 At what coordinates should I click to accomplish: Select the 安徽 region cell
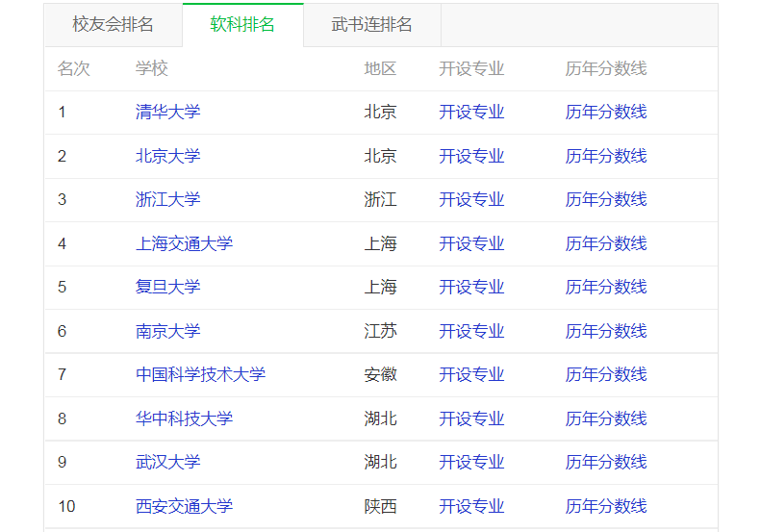point(381,374)
